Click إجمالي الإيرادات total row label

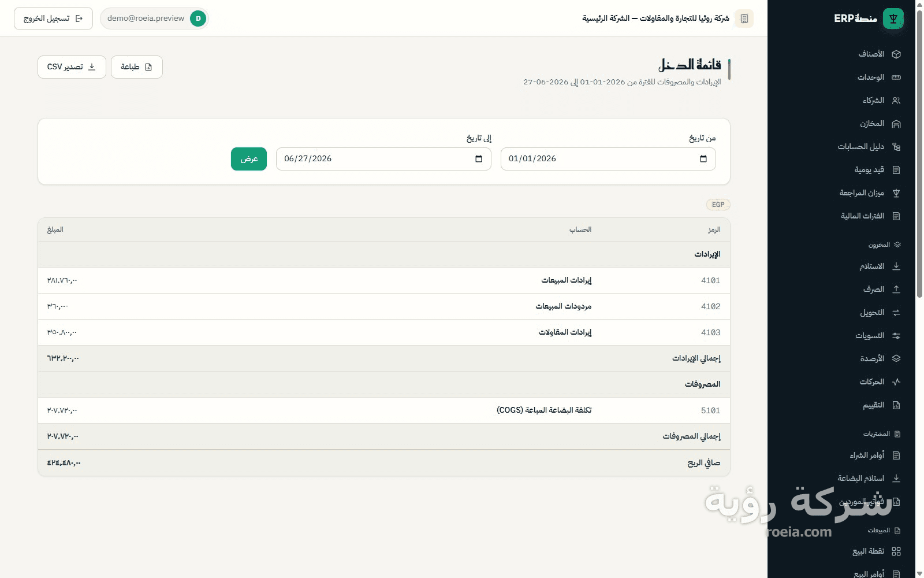pos(696,358)
